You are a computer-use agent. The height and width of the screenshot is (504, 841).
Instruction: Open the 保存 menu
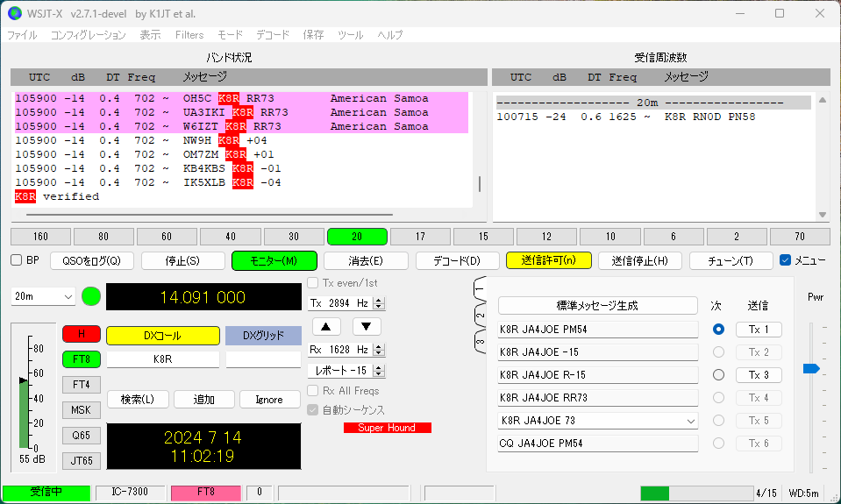tap(313, 35)
